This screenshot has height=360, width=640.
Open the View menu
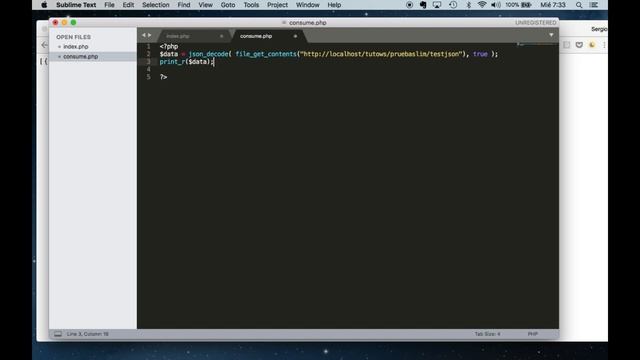pyautogui.click(x=205, y=5)
